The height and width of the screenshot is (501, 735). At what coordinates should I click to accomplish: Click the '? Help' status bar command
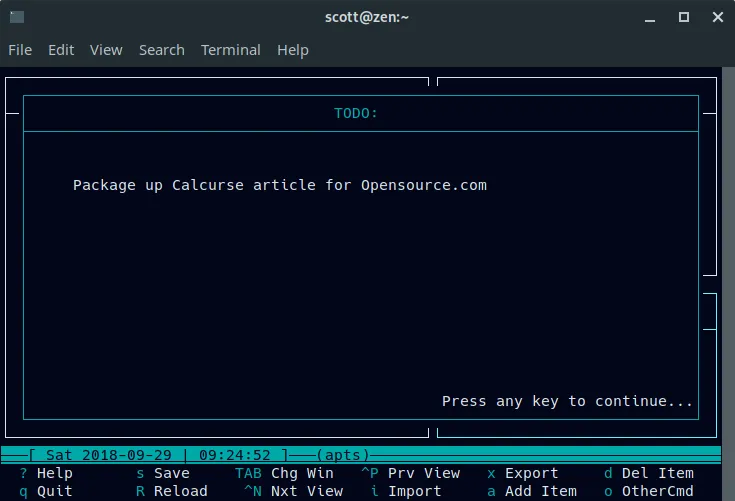tap(46, 473)
